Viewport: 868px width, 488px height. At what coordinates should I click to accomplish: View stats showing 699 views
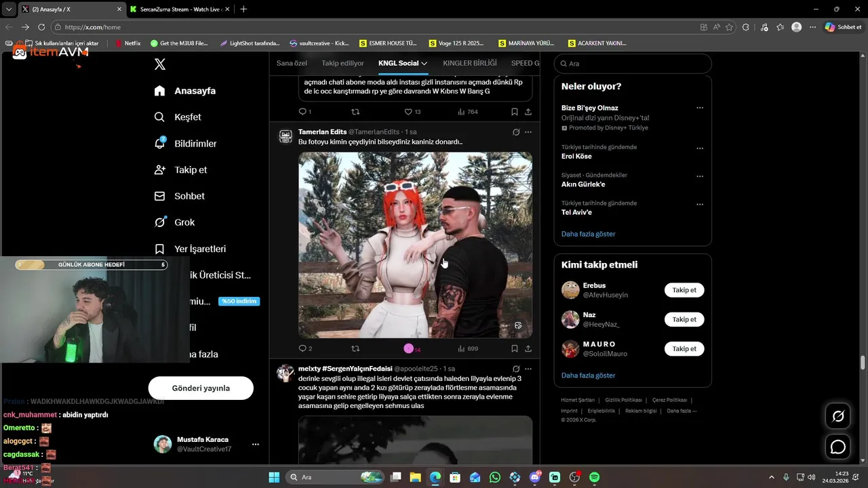468,348
